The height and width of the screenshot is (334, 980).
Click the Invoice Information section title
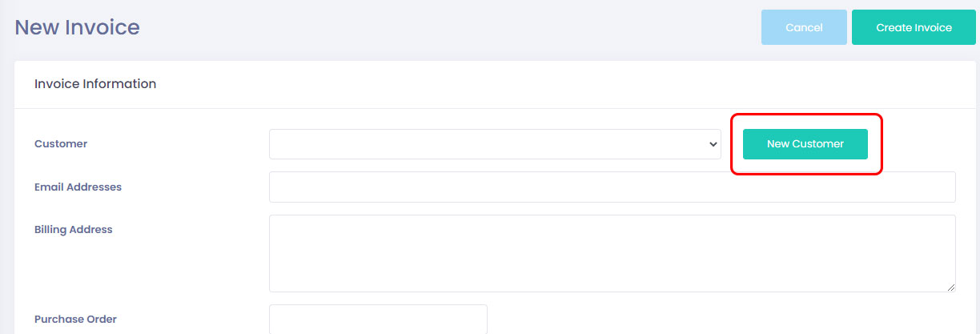[x=95, y=83]
